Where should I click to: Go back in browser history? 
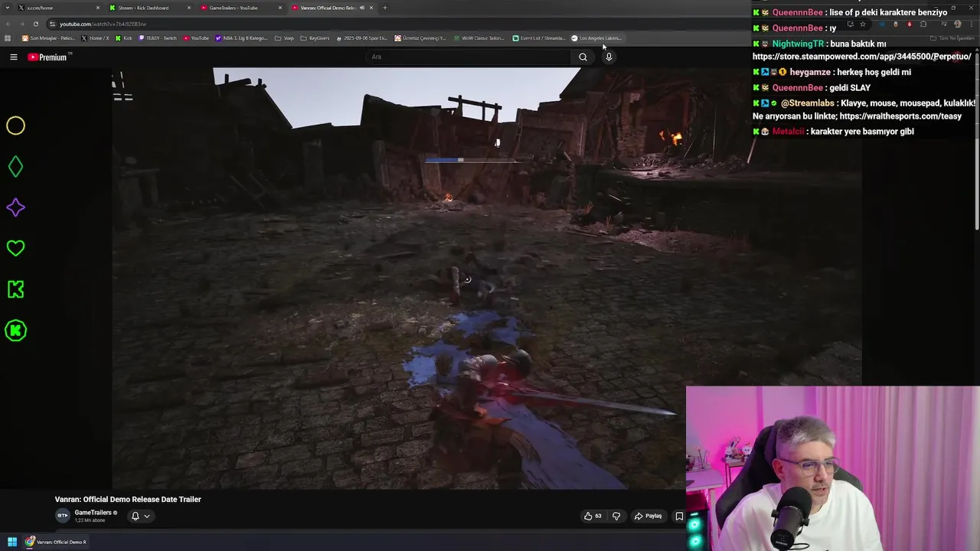[8, 24]
